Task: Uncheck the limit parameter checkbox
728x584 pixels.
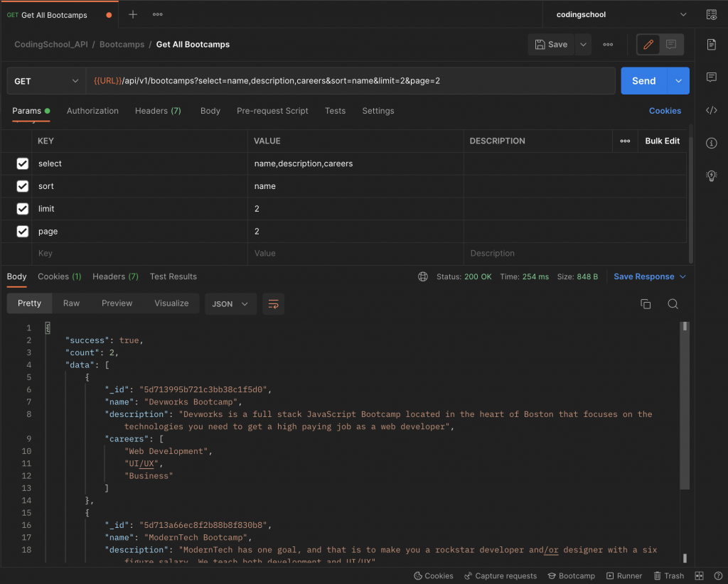Action: [22, 209]
